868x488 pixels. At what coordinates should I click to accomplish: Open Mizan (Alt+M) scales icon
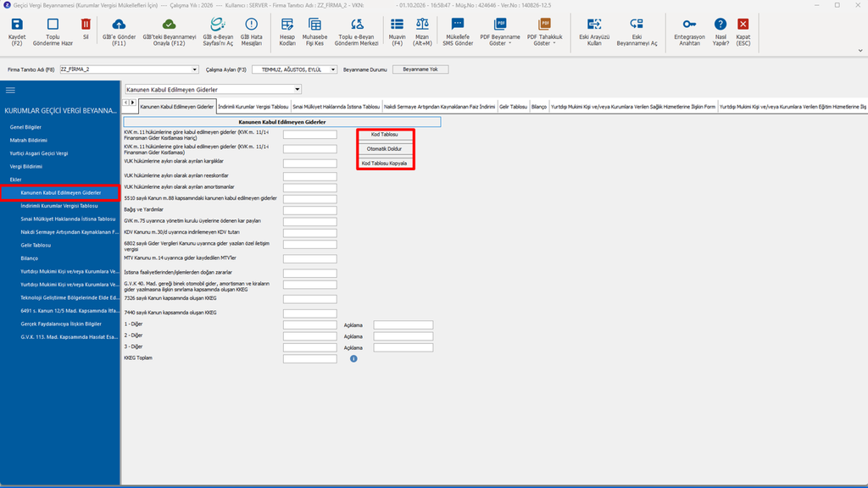[422, 25]
